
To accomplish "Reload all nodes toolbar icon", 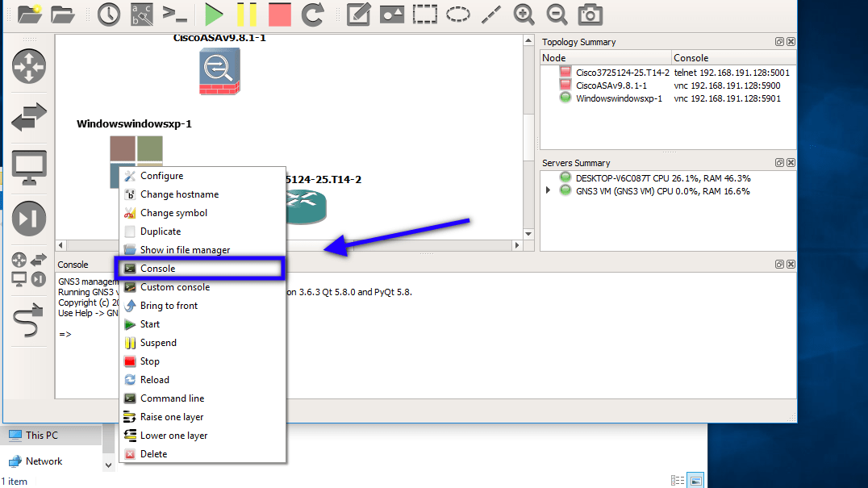I will pos(313,15).
